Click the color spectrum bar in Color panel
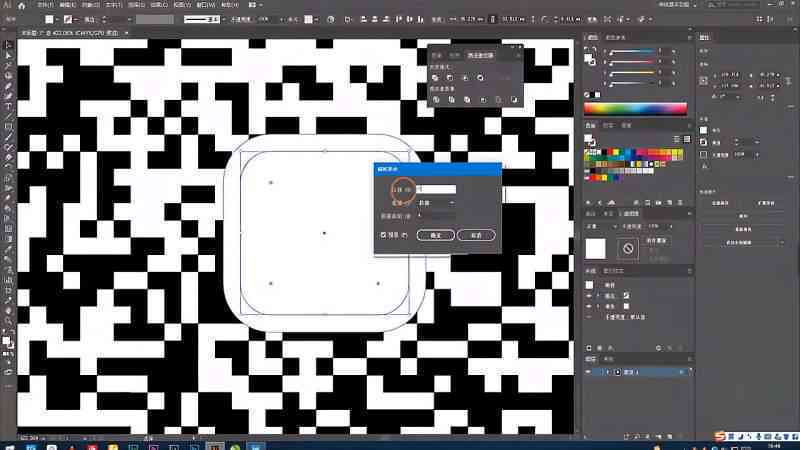Screen dimensions: 800x450 click(635, 108)
